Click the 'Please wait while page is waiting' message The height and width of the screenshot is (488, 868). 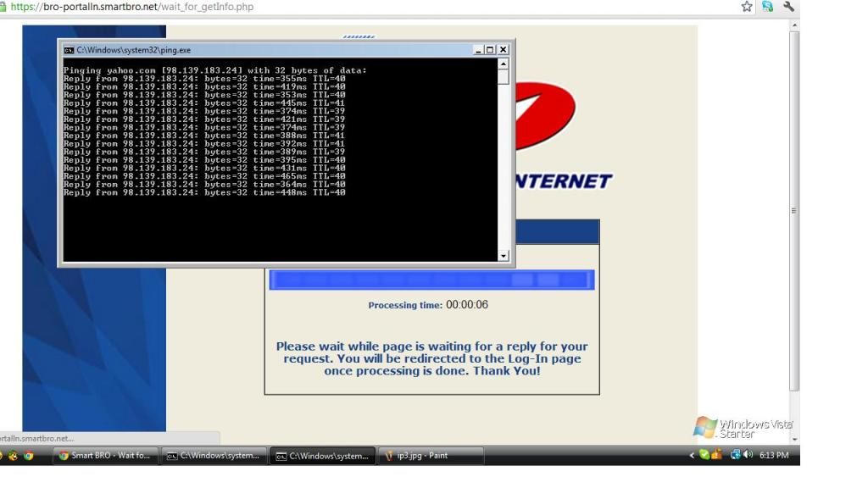coord(431,358)
